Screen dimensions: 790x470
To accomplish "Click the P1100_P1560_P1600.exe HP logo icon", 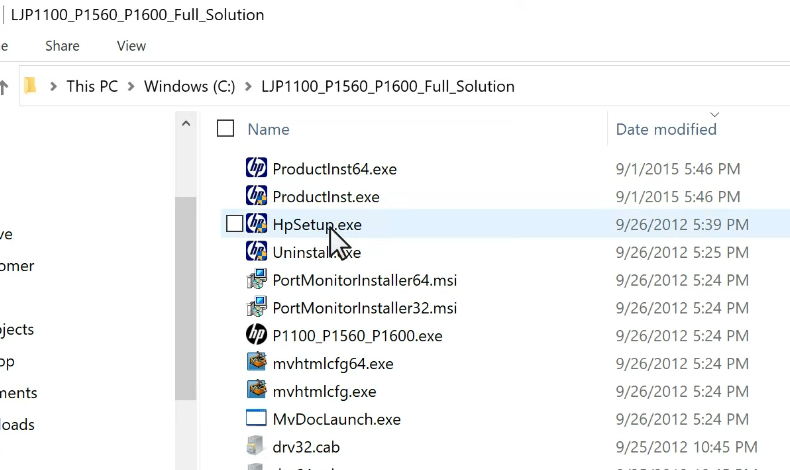I will [256, 334].
